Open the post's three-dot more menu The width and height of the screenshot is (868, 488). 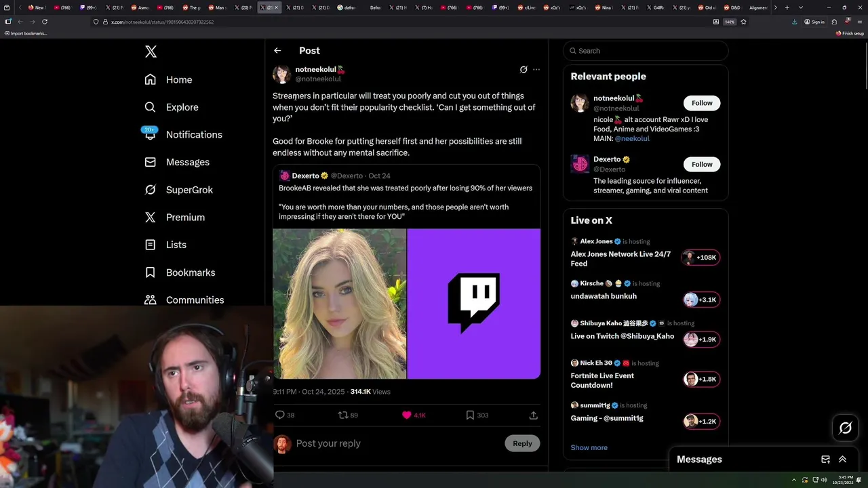(x=536, y=69)
